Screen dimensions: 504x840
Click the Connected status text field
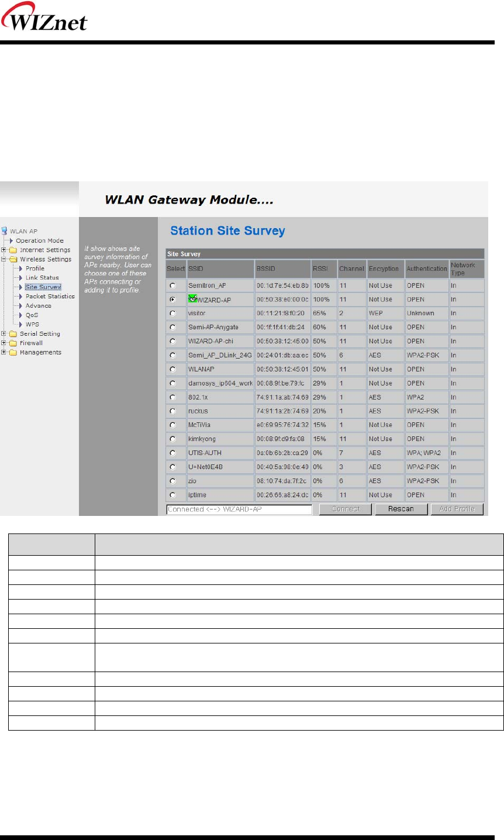(239, 509)
